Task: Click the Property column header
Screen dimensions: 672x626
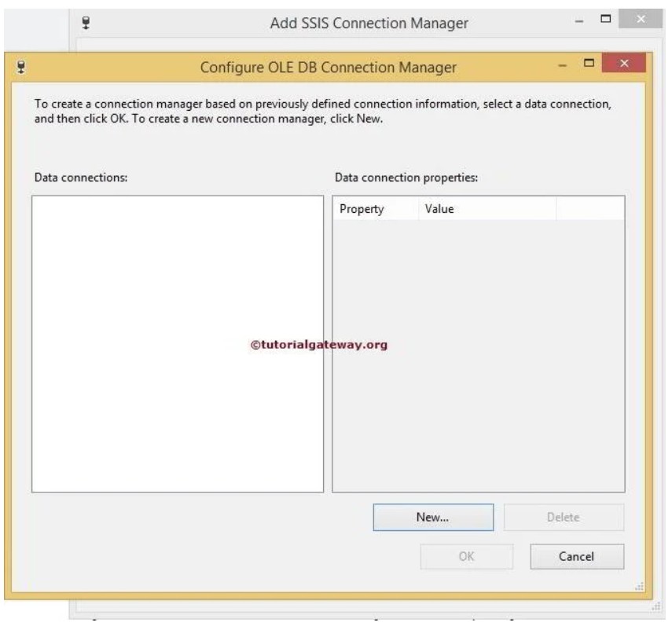Action: tap(376, 209)
